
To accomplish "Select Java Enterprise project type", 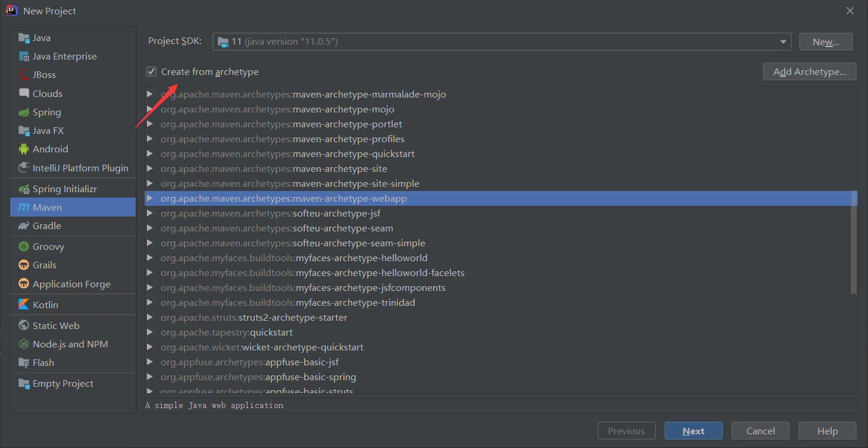I will [64, 57].
